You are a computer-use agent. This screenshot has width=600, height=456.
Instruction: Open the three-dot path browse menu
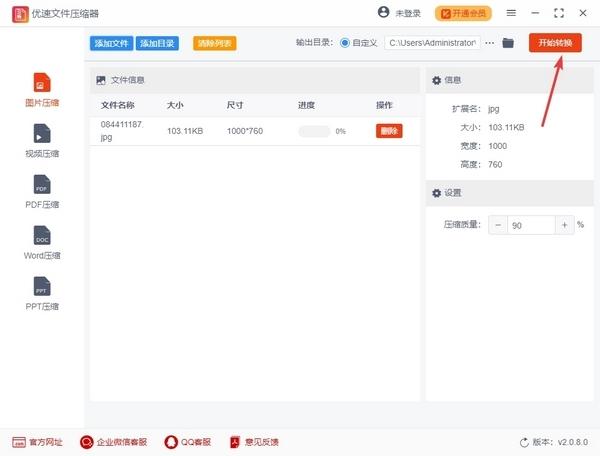489,43
